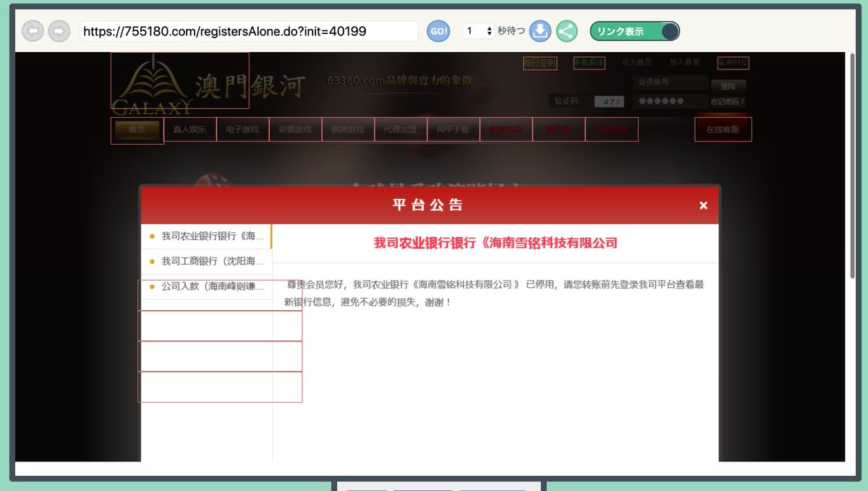Focus the 会员账号 username field
Screen dimensions: 868x491
670,82
